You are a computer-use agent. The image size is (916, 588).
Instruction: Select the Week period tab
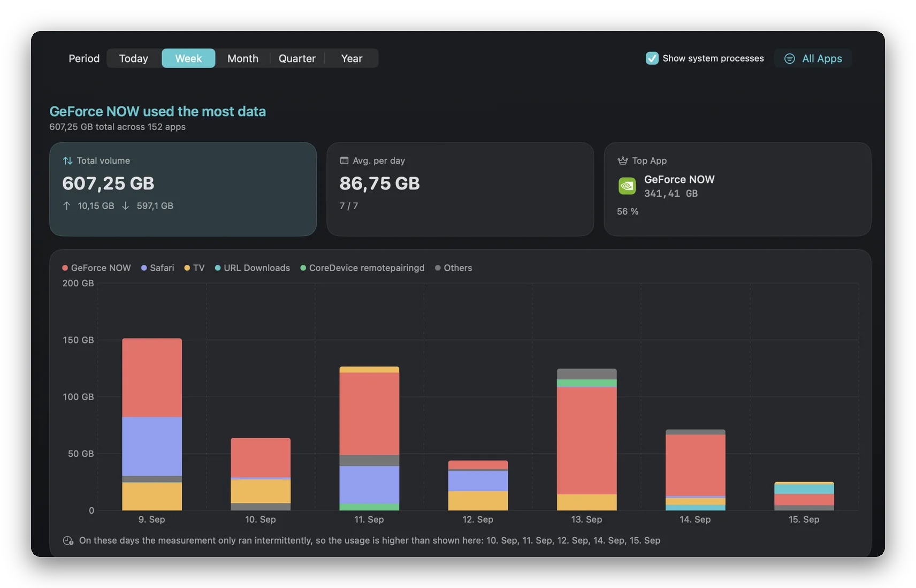(188, 58)
